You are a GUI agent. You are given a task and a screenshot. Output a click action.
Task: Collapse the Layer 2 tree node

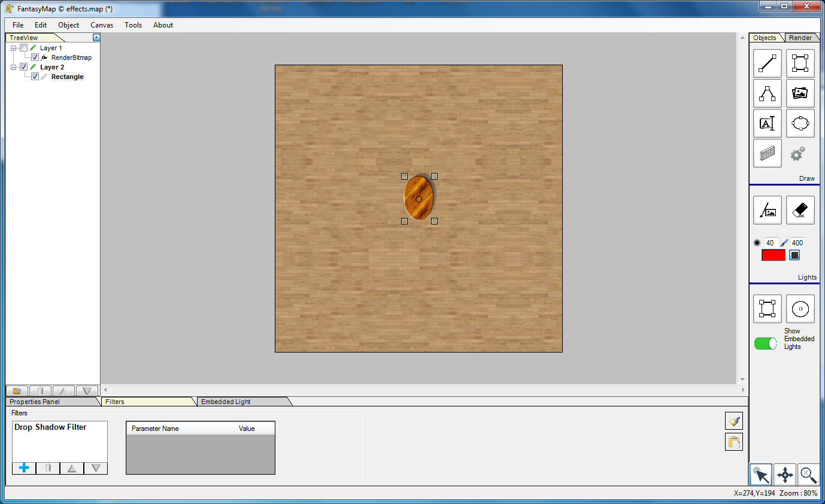pyautogui.click(x=14, y=67)
